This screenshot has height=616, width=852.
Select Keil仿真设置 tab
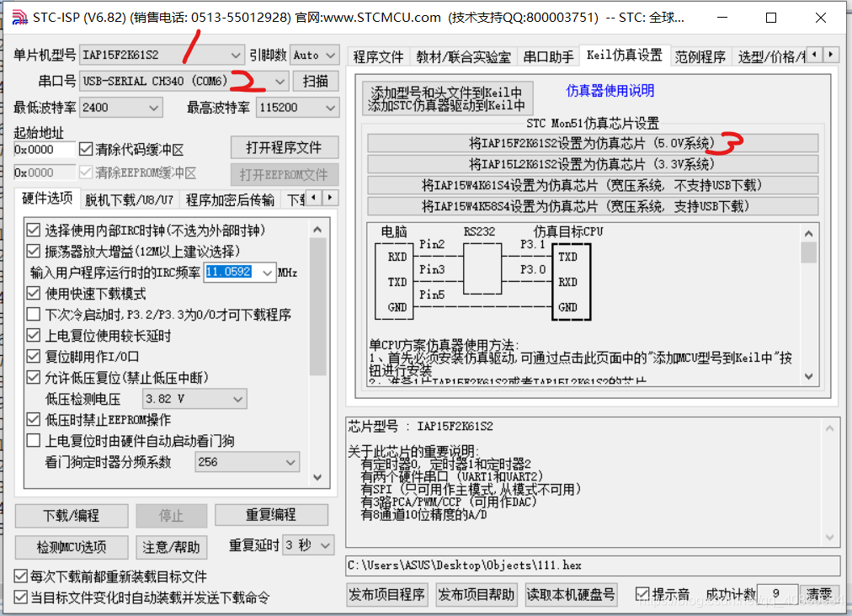click(x=625, y=55)
